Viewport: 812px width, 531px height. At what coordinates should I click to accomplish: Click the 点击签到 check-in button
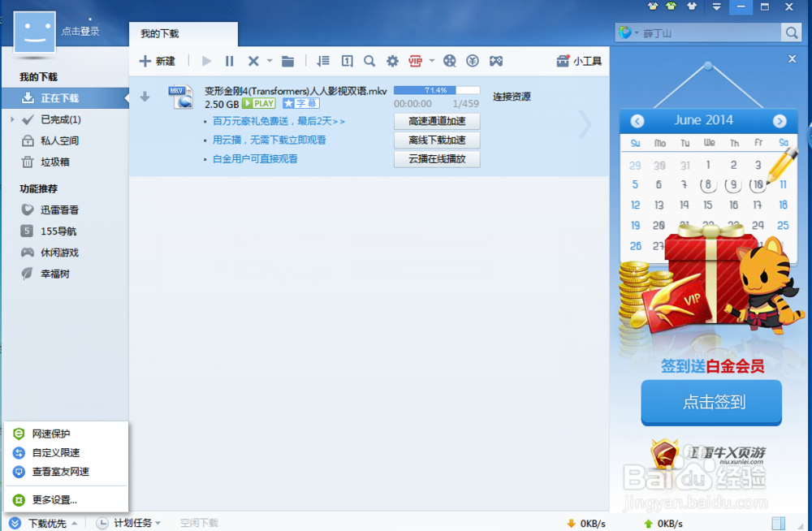click(711, 402)
